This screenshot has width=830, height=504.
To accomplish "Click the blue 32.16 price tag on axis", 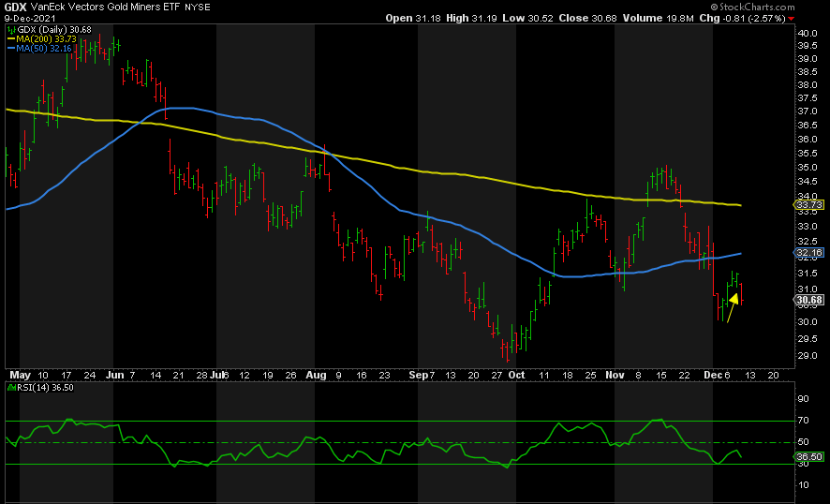I will point(810,253).
